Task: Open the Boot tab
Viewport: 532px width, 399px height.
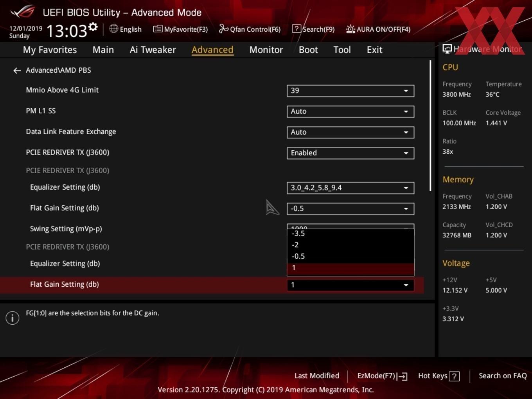Action: click(x=308, y=50)
